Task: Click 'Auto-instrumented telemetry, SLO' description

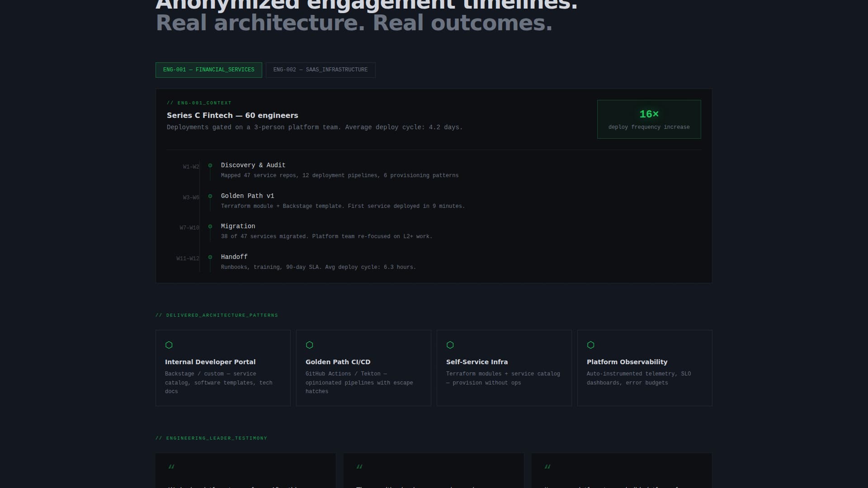Action: (639, 378)
